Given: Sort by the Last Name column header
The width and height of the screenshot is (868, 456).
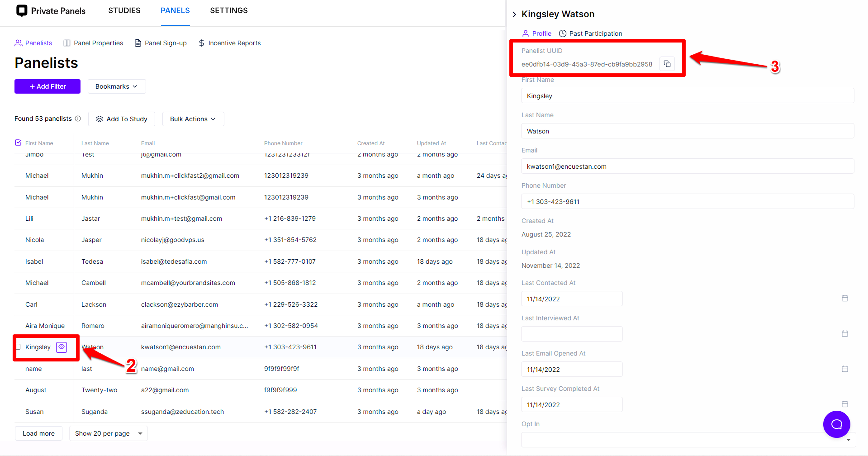Looking at the screenshot, I should pos(95,143).
